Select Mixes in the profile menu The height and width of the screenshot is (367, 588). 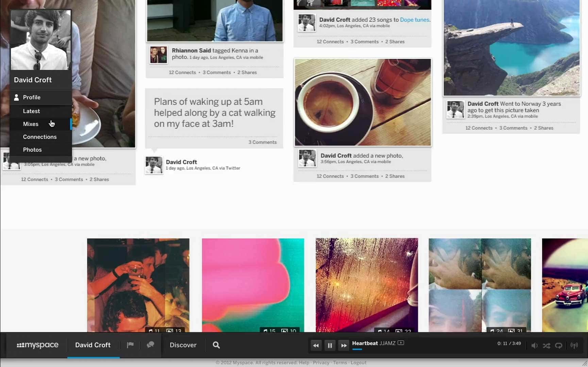(31, 124)
